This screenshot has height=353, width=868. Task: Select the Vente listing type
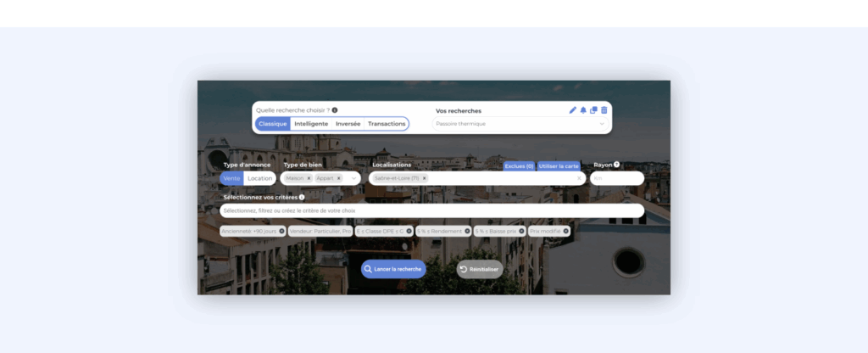point(231,178)
